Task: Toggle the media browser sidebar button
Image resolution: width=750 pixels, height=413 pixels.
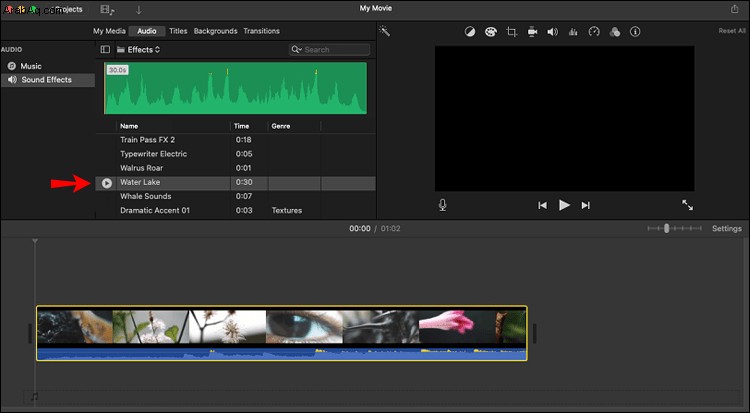Action: click(x=105, y=49)
